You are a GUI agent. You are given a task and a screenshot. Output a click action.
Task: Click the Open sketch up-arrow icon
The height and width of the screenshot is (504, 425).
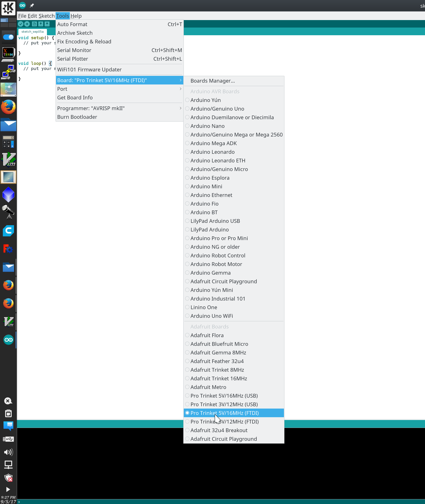[x=41, y=24]
